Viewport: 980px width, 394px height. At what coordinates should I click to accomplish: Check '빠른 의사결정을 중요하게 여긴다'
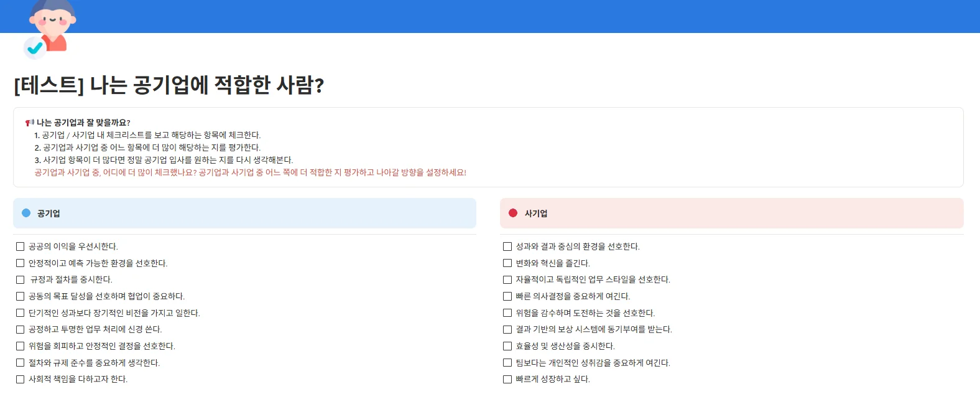[507, 296]
